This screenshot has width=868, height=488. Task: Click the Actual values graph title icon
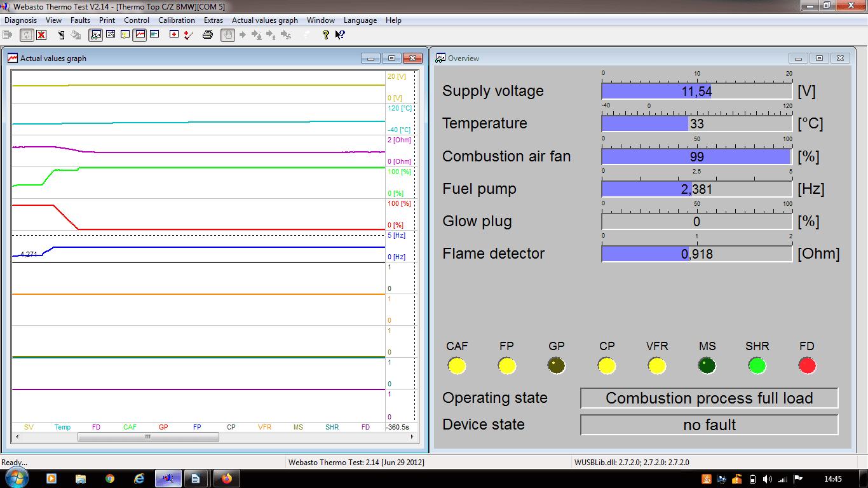[13, 58]
